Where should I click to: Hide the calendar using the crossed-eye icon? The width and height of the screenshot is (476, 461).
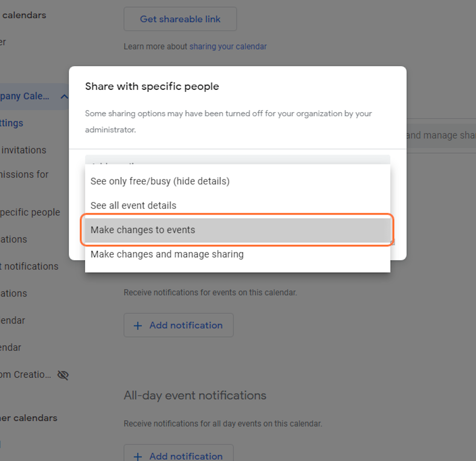pos(63,374)
